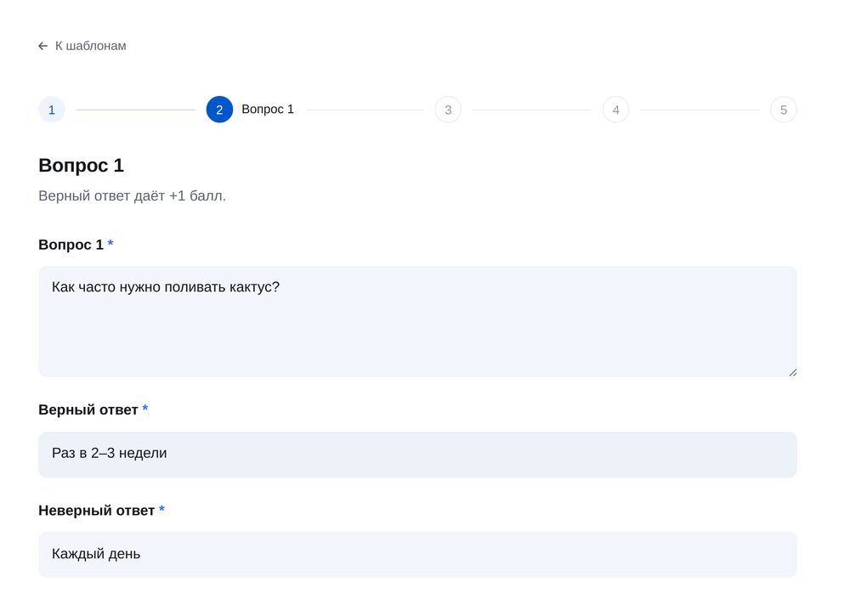
Task: Click the textarea resize handle corner
Action: pyautogui.click(x=792, y=372)
